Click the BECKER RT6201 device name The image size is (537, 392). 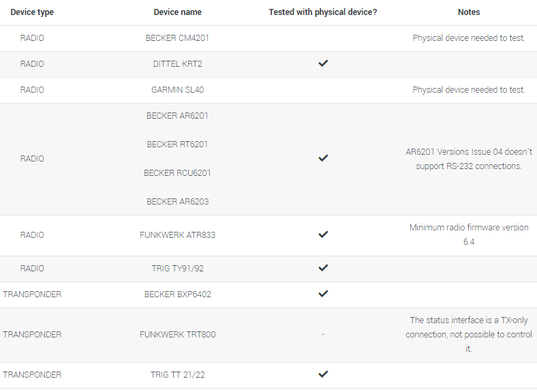[177, 145]
